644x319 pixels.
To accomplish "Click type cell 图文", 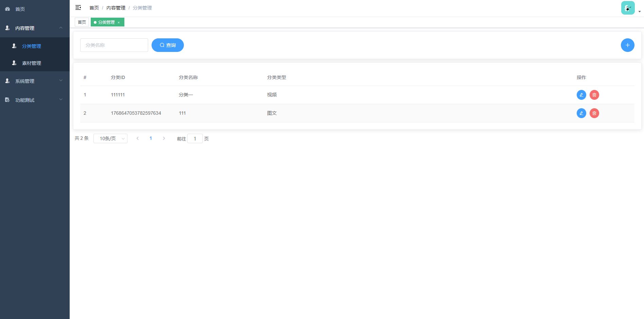I will (x=272, y=113).
